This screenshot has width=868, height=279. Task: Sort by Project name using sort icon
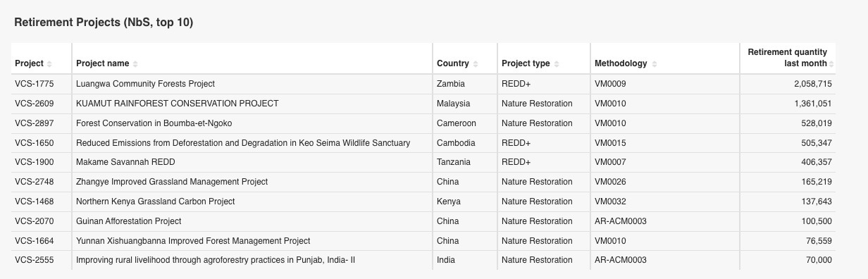(x=135, y=64)
